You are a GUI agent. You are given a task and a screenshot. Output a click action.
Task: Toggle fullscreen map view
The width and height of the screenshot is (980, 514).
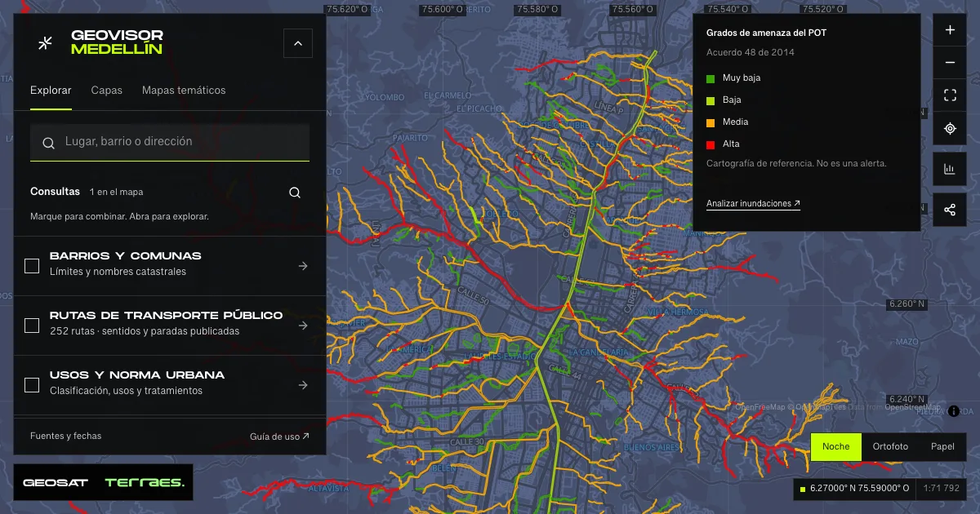pos(950,95)
